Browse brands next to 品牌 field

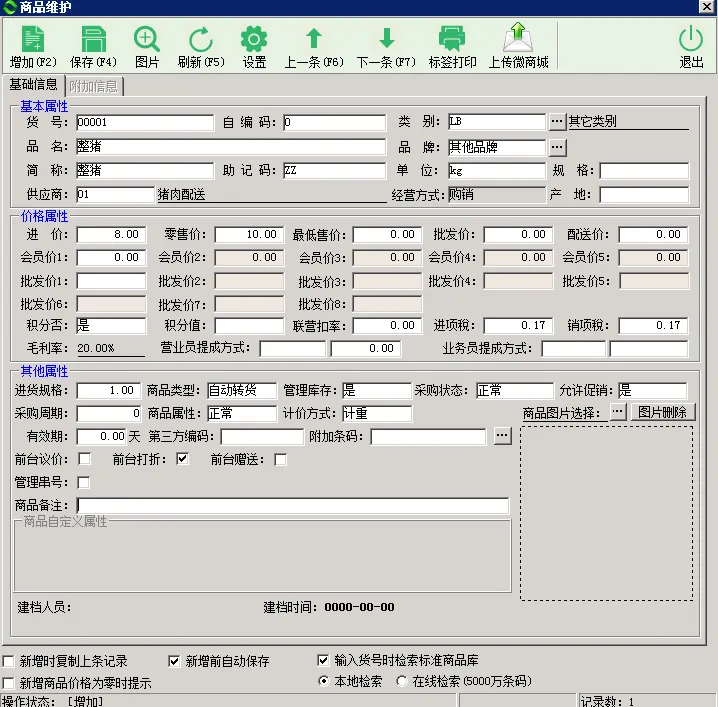(557, 147)
